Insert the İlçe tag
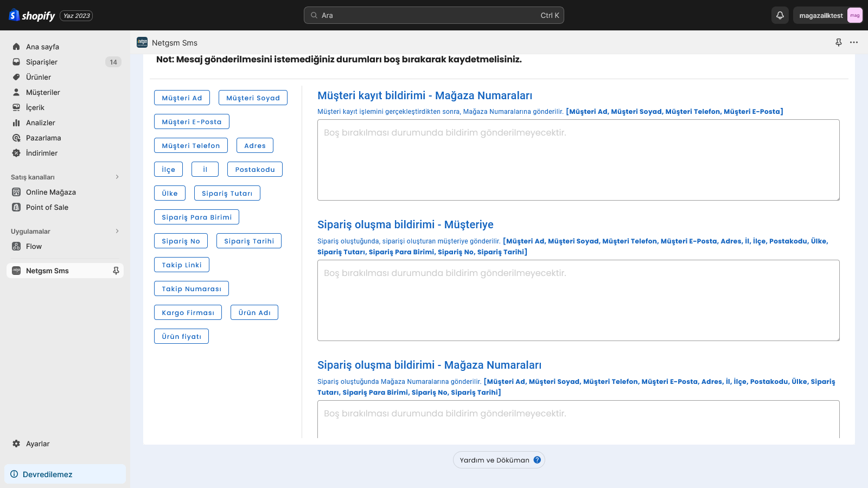The image size is (868, 488). (x=168, y=169)
